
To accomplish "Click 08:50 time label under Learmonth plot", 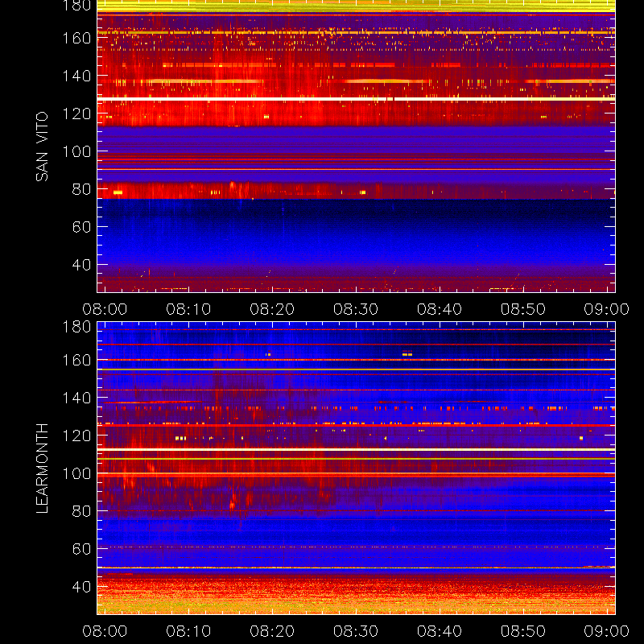I will (522, 631).
